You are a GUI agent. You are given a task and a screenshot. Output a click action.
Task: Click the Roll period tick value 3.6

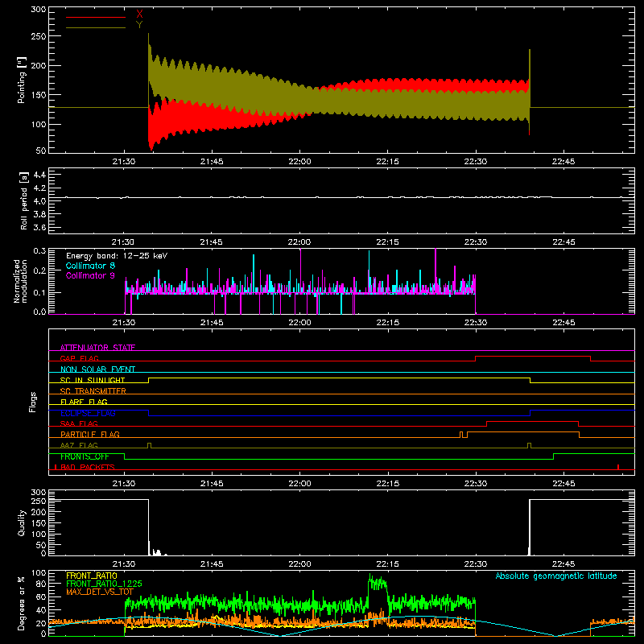(x=39, y=227)
